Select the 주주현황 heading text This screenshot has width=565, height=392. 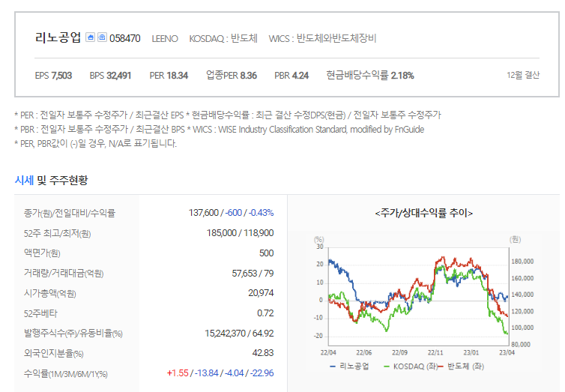pos(68,180)
